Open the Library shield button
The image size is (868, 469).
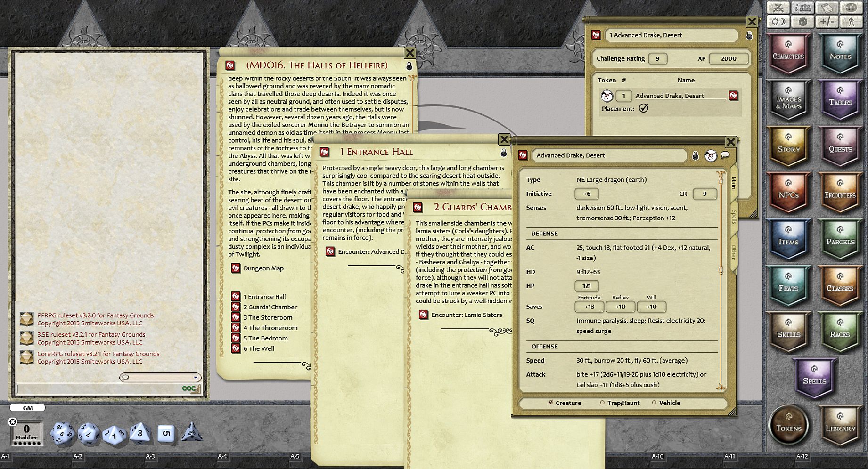click(840, 425)
